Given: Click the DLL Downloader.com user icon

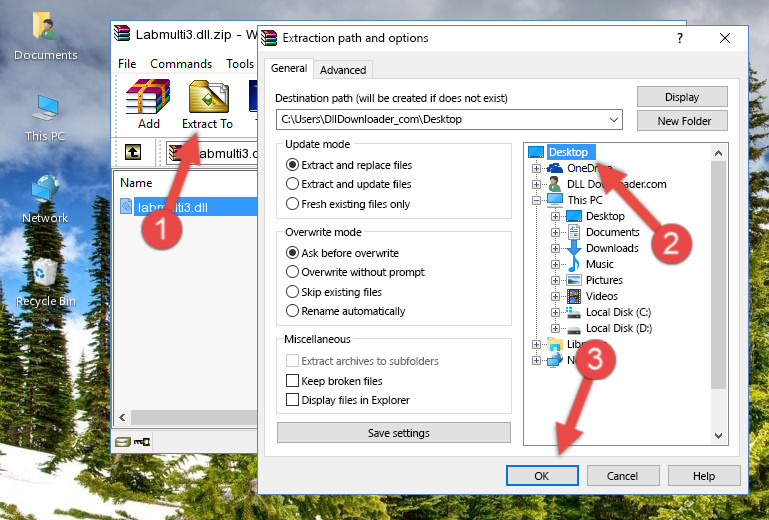Looking at the screenshot, I should click(555, 184).
